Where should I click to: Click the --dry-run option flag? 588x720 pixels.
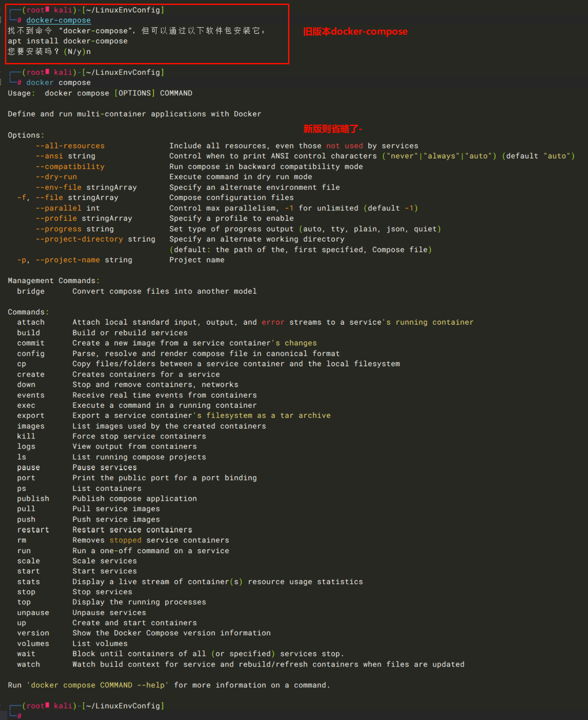[56, 176]
